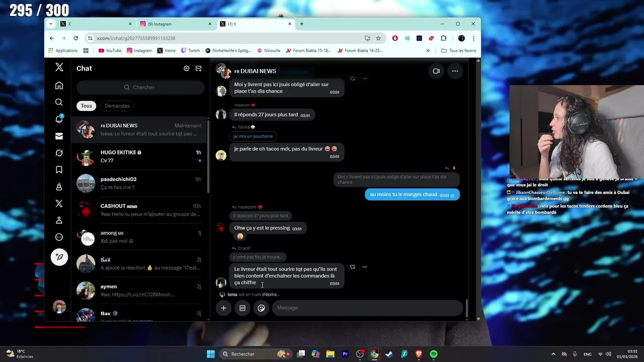
Task: Show hidden system tray icons
Action: pos(553,354)
